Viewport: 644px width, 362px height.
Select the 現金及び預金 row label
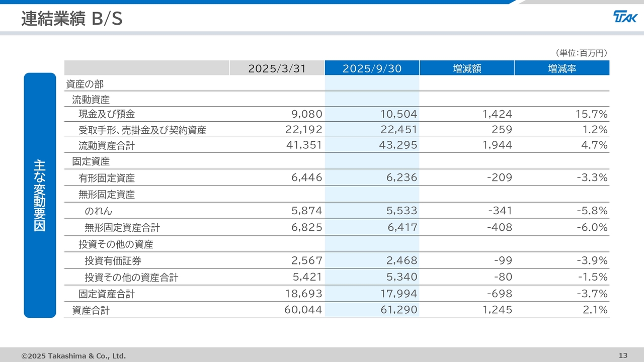coord(107,114)
